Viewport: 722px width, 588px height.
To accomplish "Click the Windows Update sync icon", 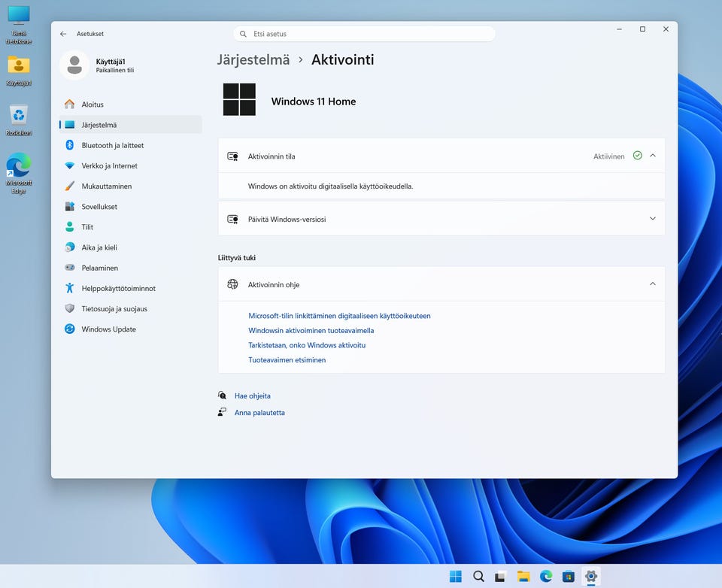I will 69,329.
